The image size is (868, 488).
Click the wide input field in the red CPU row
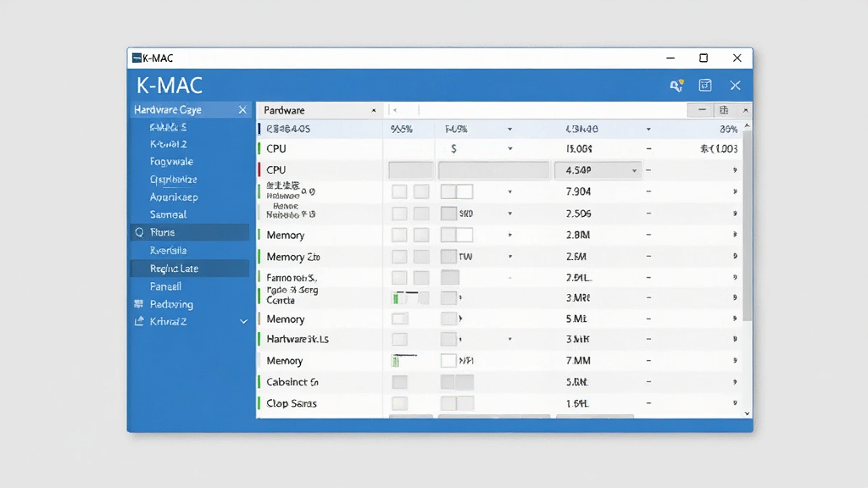click(493, 170)
